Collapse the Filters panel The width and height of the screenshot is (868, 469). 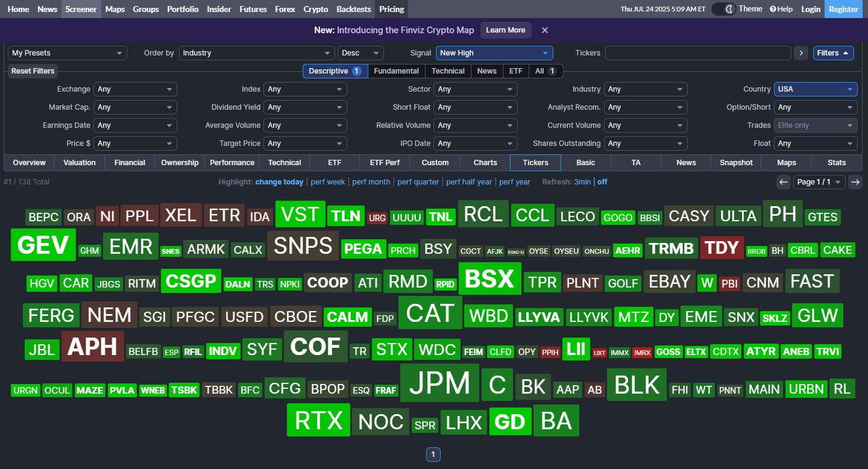(x=834, y=53)
